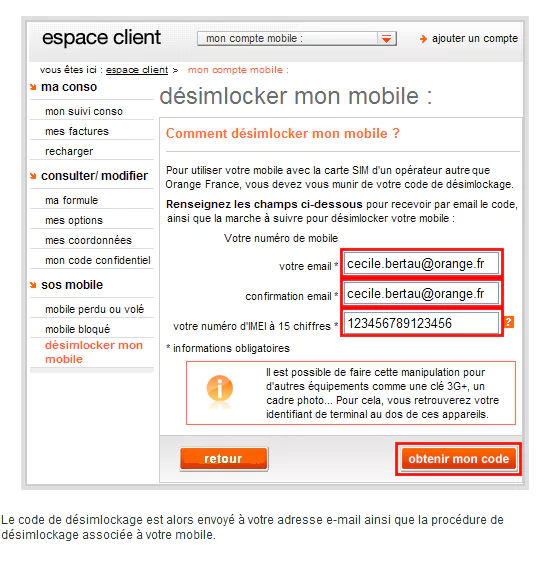Select recharger in the sidebar
The height and width of the screenshot is (566, 546).
pyautogui.click(x=69, y=151)
